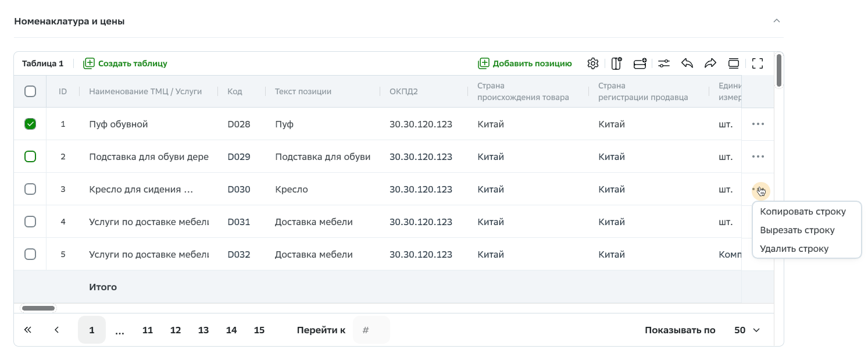Click the row density view icon
This screenshot has height=360, width=868.
[734, 63]
